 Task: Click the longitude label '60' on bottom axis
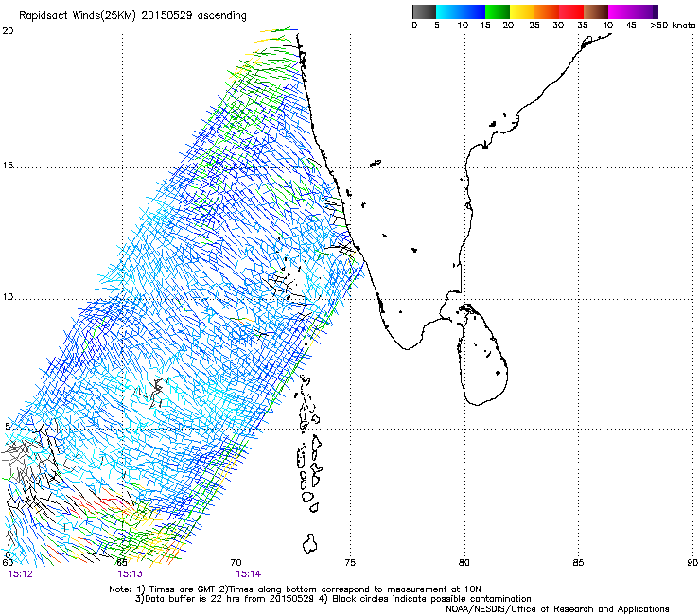8,563
